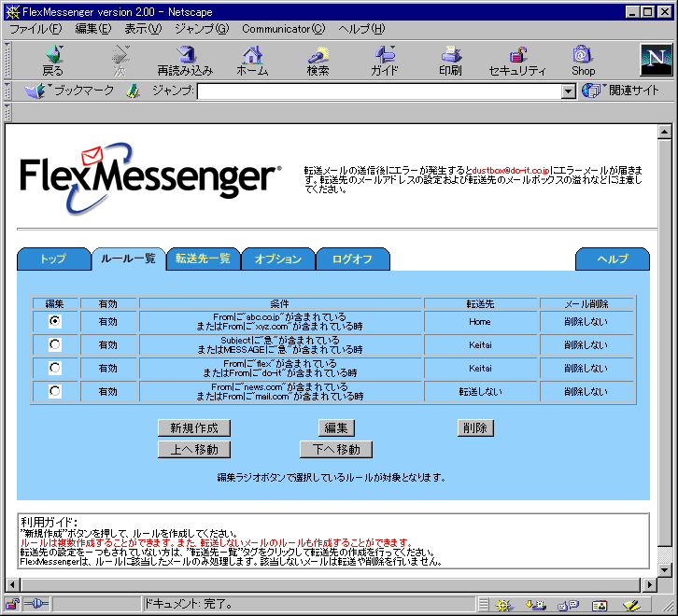678x616 pixels.
Task: Collapse the location toolbar handle
Action: click(7, 91)
